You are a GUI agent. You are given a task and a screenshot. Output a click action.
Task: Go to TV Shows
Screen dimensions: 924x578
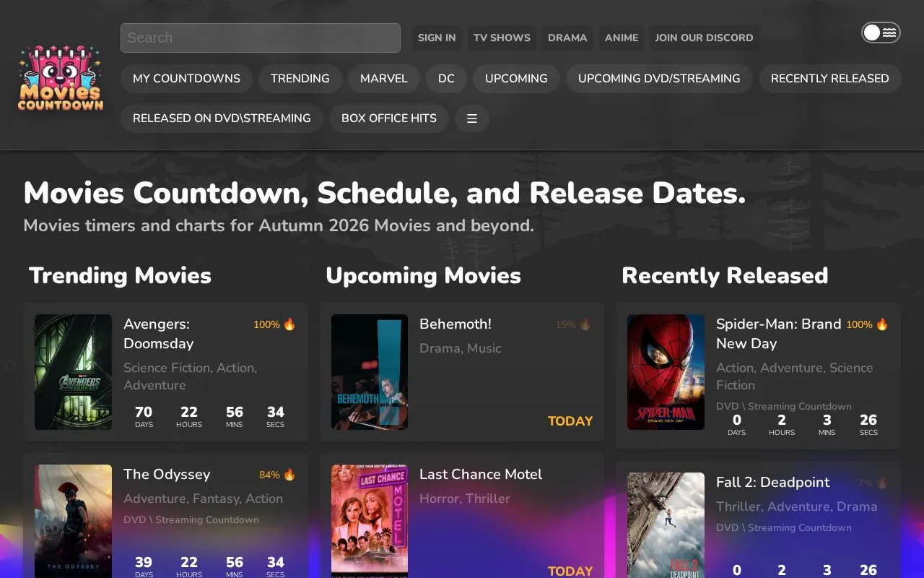502,38
